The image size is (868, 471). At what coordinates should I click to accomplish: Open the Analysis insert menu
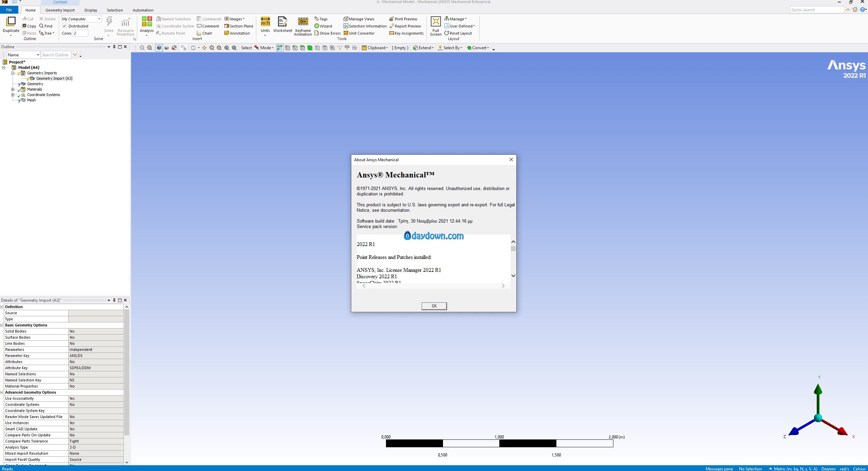(x=147, y=26)
